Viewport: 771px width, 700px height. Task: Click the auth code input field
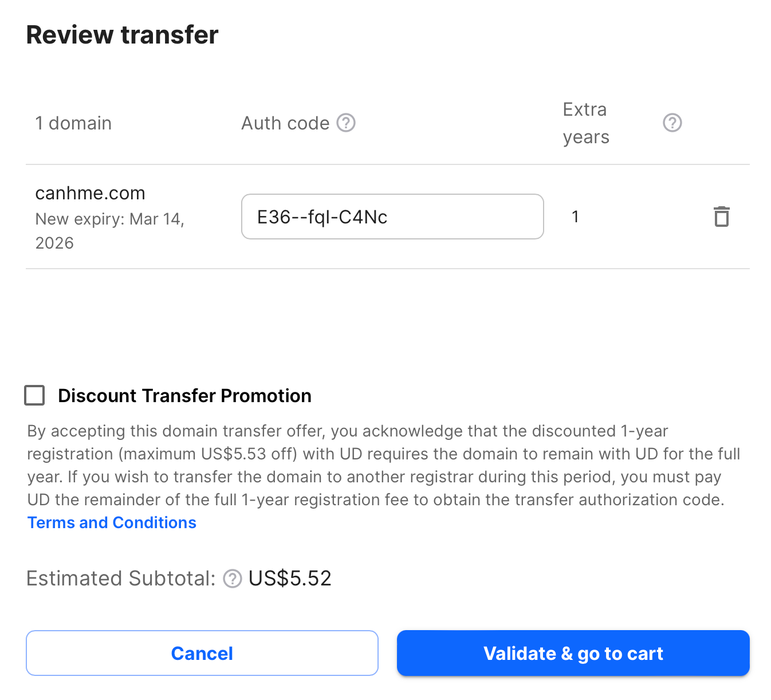(392, 217)
